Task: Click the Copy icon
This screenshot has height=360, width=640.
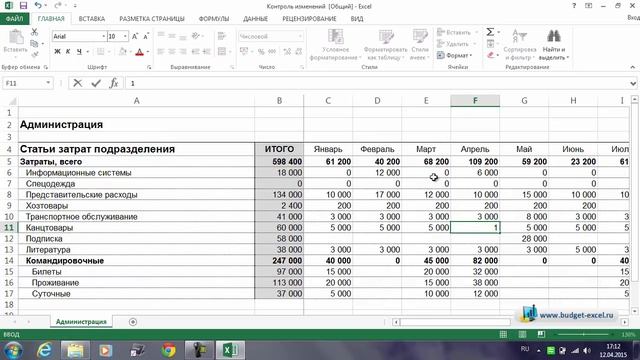Action: click(34, 43)
